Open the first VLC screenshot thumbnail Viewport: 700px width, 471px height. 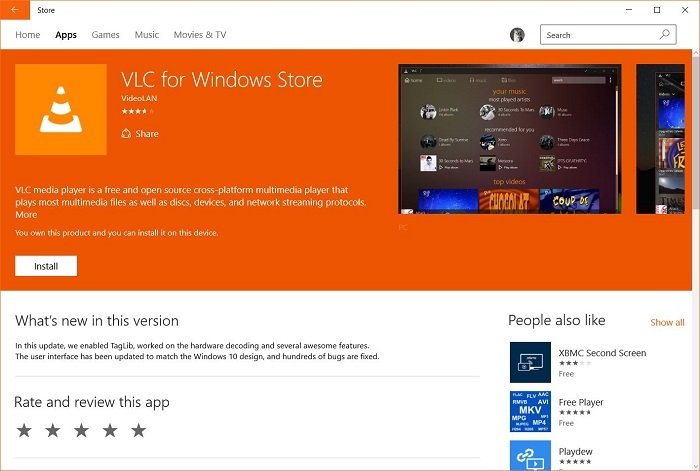coord(510,139)
